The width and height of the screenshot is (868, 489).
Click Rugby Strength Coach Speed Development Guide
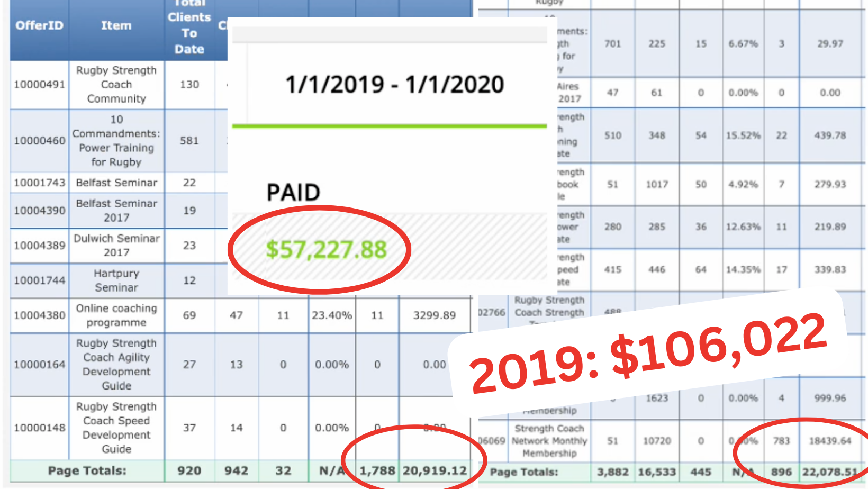coord(116,428)
